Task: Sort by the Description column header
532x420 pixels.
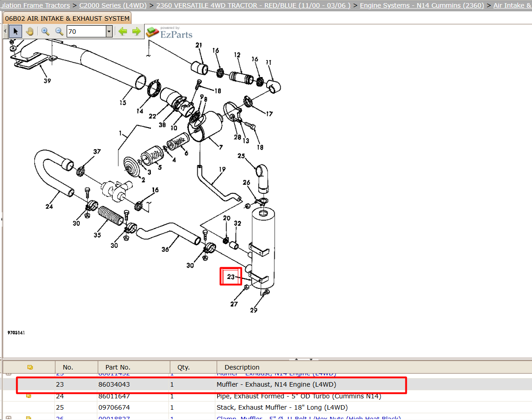Action: click(x=242, y=367)
